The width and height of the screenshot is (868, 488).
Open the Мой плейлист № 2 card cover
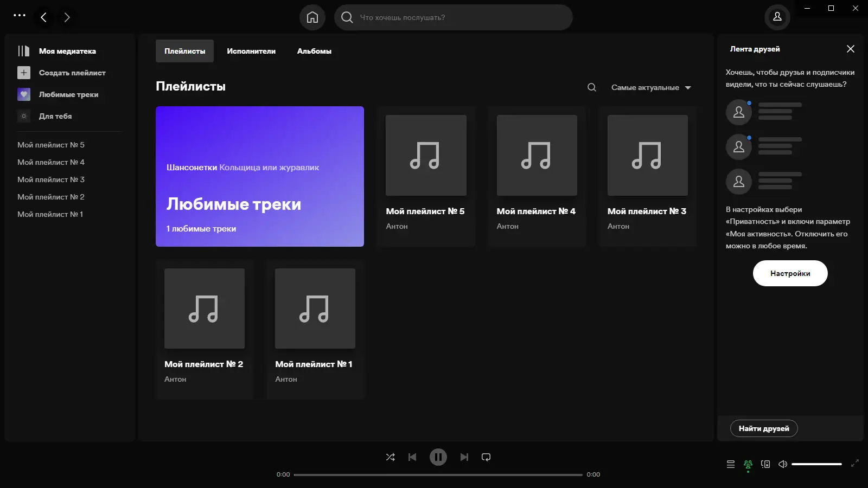point(205,309)
